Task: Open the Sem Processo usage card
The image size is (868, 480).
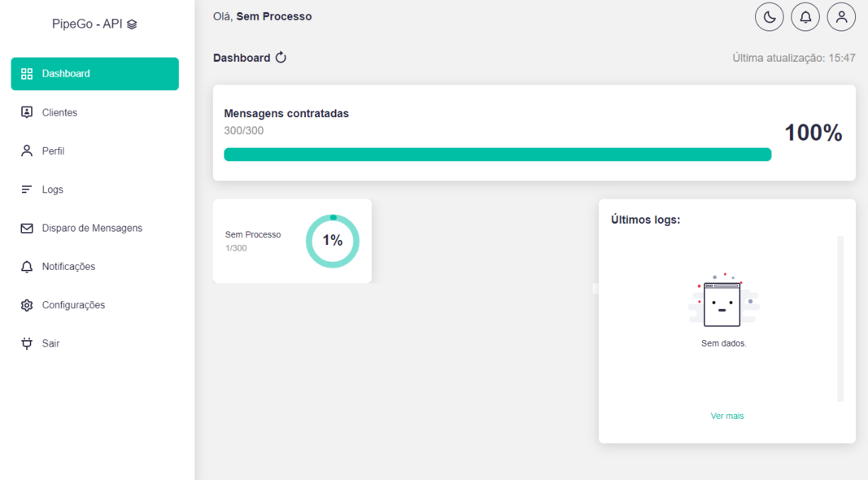Action: [292, 242]
